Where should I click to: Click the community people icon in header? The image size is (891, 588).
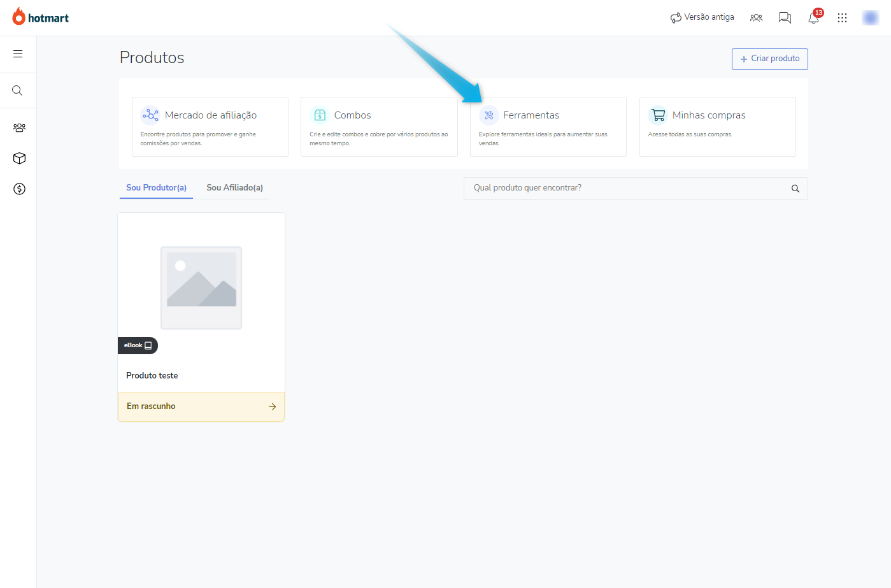(x=756, y=18)
